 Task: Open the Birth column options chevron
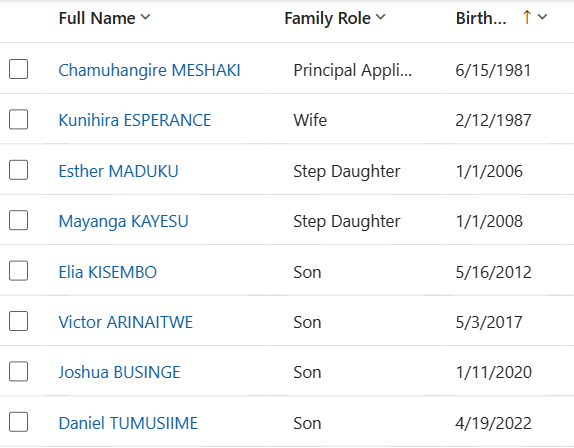[542, 17]
